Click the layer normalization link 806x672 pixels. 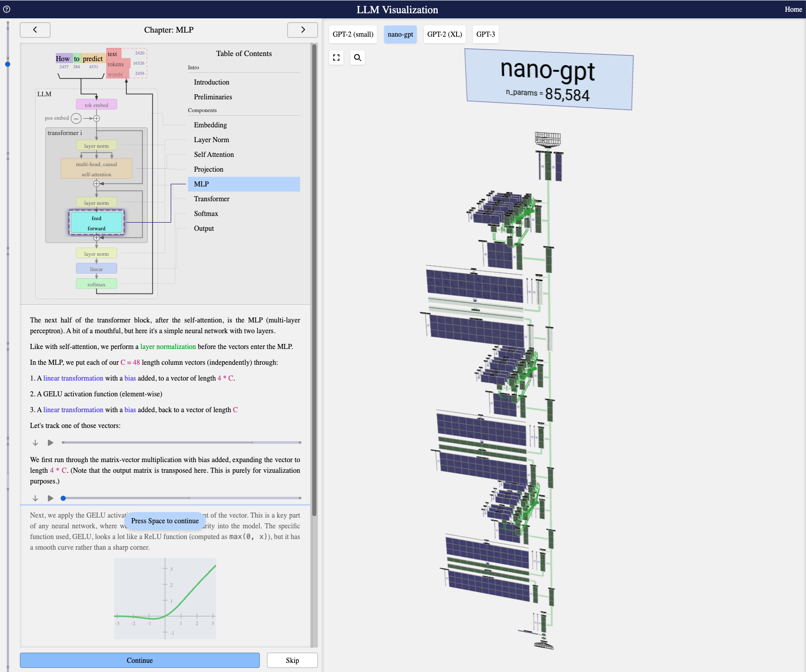(168, 347)
